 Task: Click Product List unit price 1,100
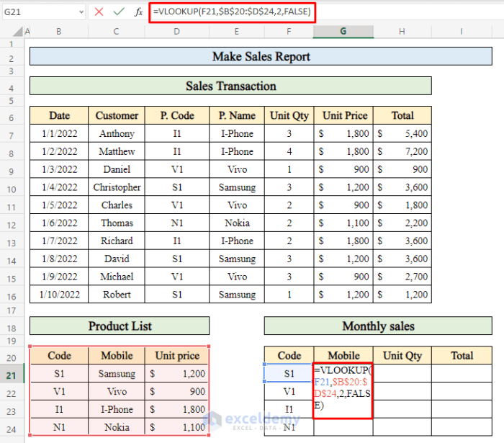coord(177,427)
